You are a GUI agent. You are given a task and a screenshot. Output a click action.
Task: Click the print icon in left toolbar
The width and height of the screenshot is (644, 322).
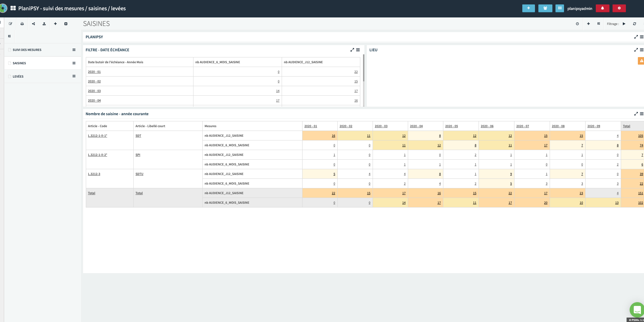22,24
